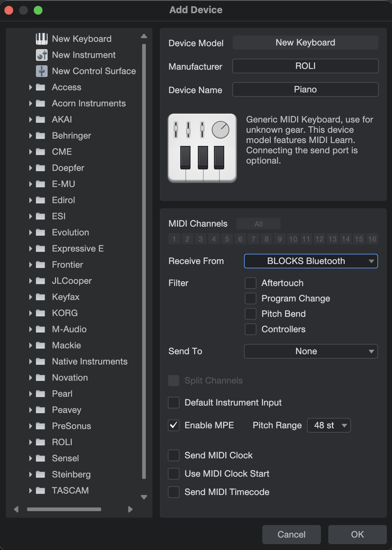Click the KORG folder icon
This screenshot has width=392, height=550.
click(x=40, y=313)
